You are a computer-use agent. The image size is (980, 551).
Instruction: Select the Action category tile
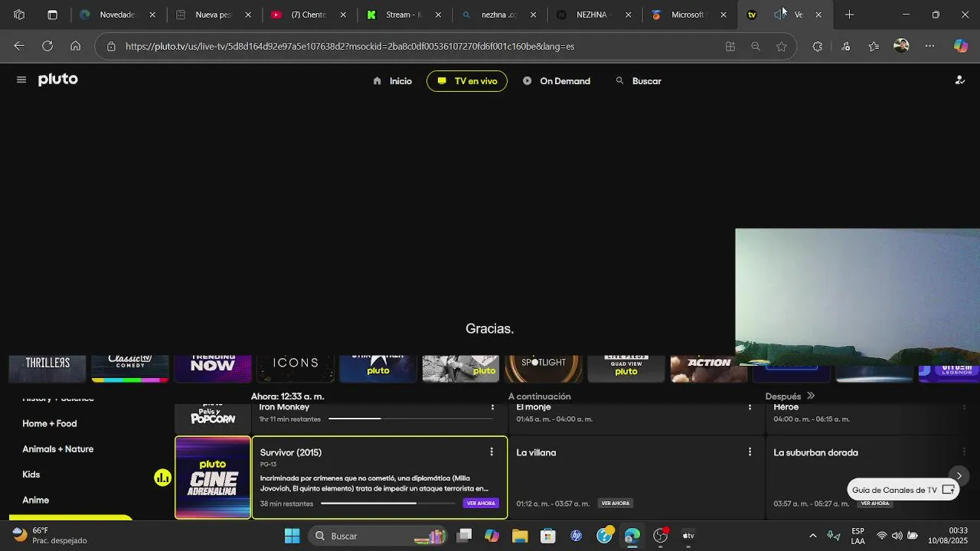point(709,369)
